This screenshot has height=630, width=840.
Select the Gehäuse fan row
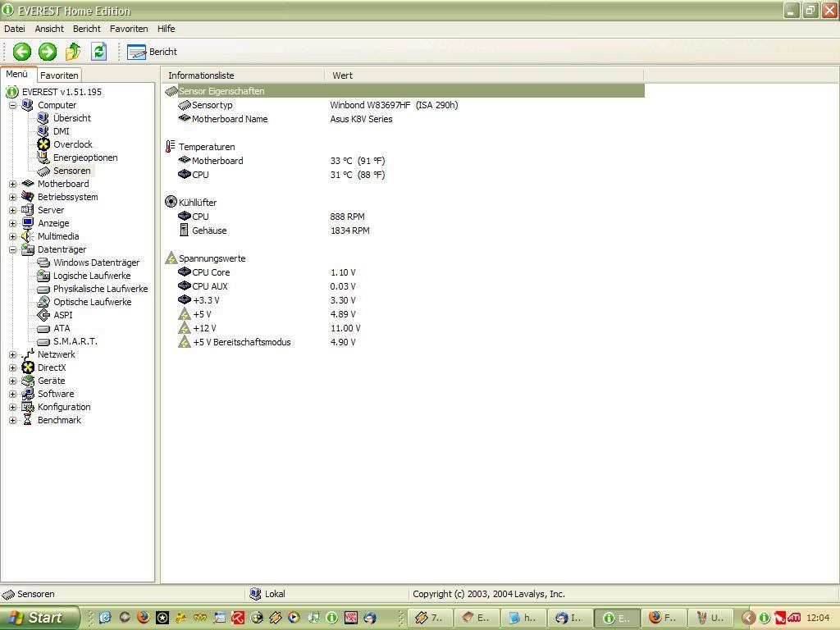pos(404,231)
